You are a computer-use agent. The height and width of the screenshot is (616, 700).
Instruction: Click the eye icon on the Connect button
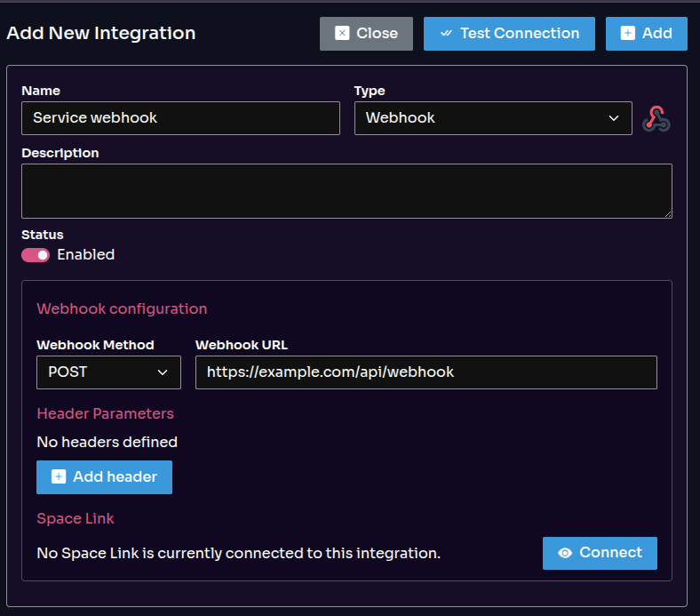point(565,553)
